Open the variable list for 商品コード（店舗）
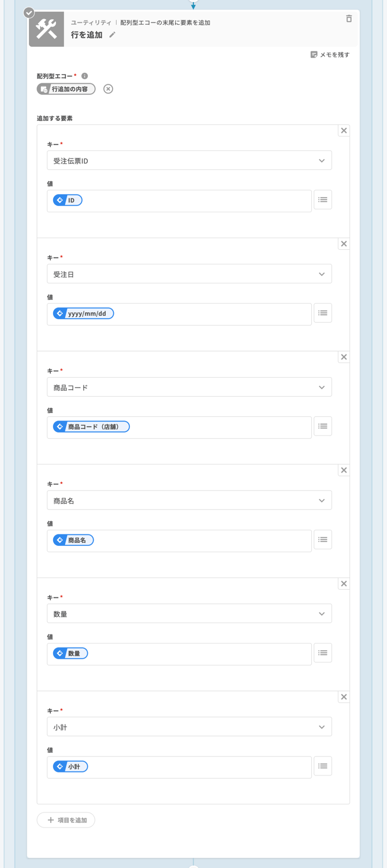The height and width of the screenshot is (868, 387). tap(323, 426)
